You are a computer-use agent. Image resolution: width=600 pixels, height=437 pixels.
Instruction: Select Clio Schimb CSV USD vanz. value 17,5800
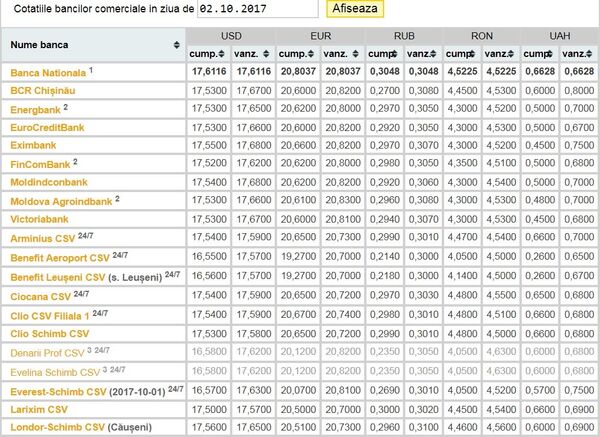[x=254, y=334]
